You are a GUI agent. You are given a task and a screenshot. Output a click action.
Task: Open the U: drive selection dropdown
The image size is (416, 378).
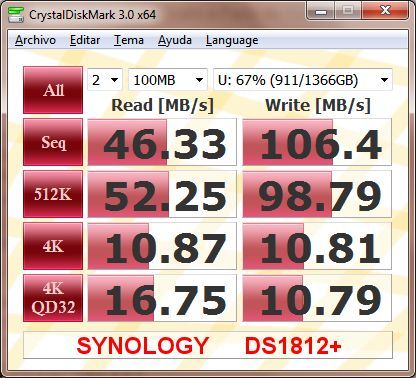point(303,80)
